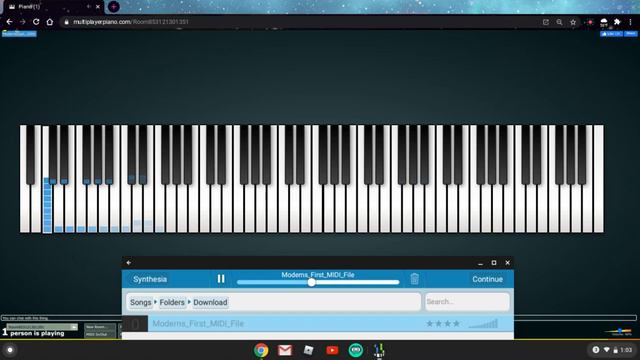Click the blue Share button on the page
The image size is (640, 360).
click(x=631, y=34)
